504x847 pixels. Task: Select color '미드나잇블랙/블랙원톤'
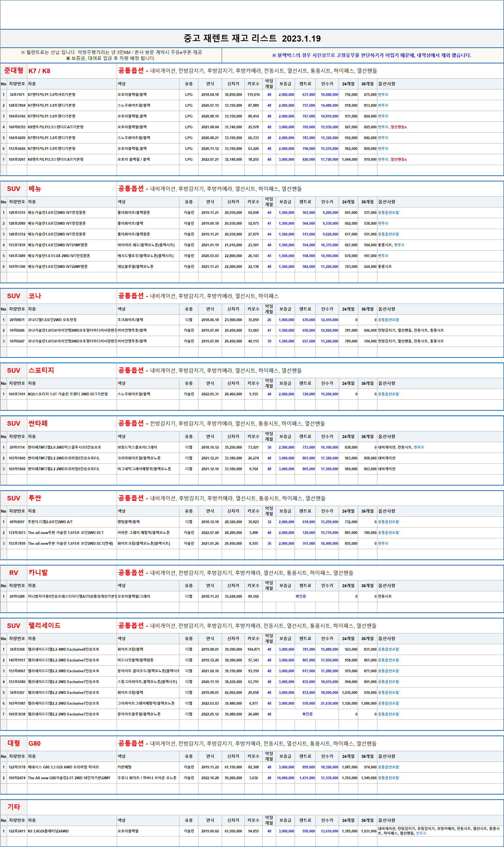pos(136,660)
